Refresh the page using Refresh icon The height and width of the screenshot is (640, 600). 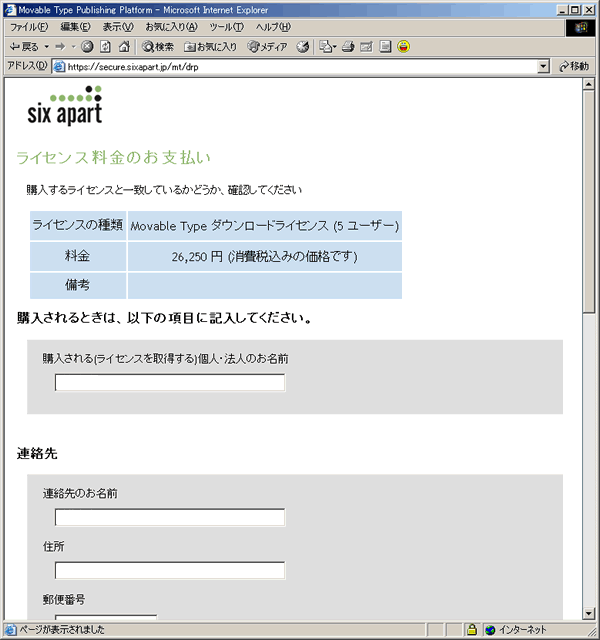coord(105,47)
